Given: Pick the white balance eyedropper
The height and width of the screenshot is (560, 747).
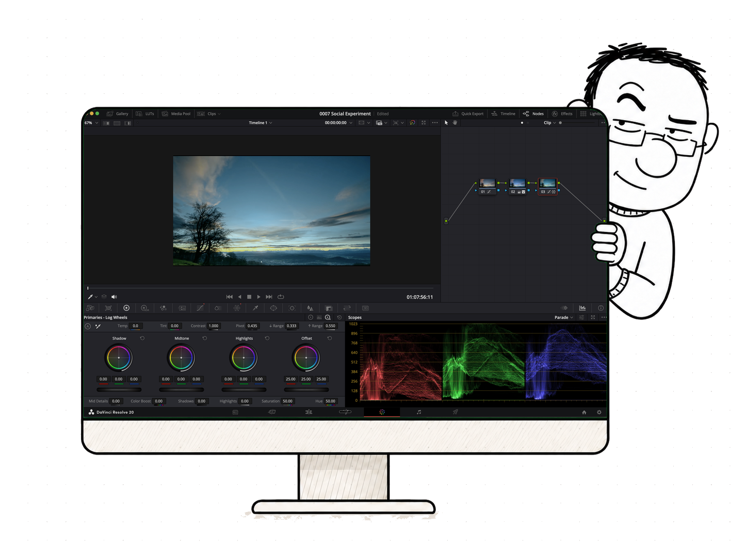Looking at the screenshot, I should [x=98, y=326].
